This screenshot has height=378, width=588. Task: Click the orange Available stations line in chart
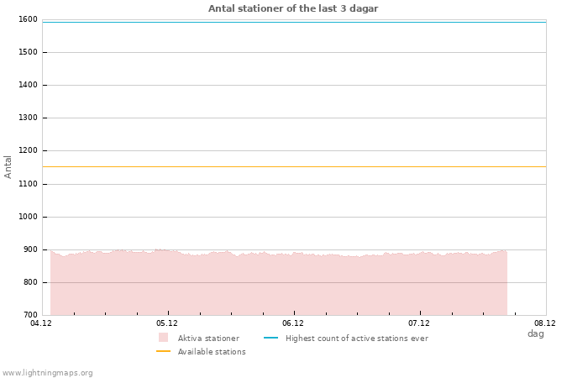click(x=294, y=166)
